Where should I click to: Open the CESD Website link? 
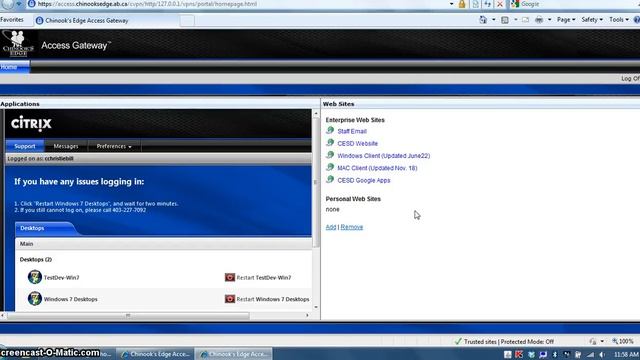click(358, 144)
